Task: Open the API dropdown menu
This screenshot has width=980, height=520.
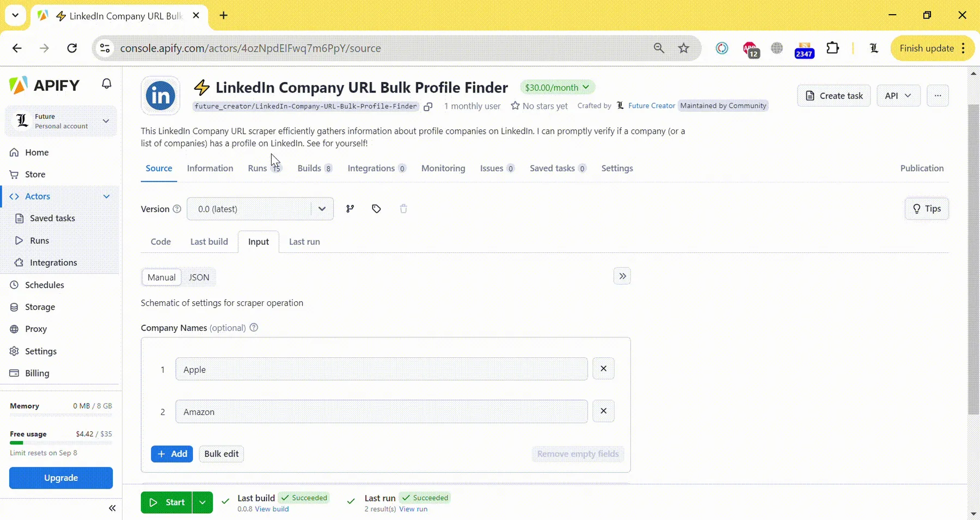Action: tap(898, 96)
